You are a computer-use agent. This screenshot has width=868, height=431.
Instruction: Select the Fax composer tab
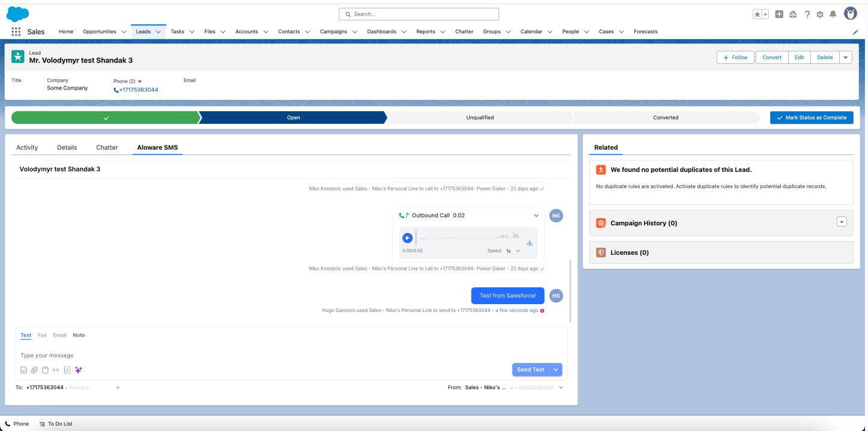(x=42, y=335)
